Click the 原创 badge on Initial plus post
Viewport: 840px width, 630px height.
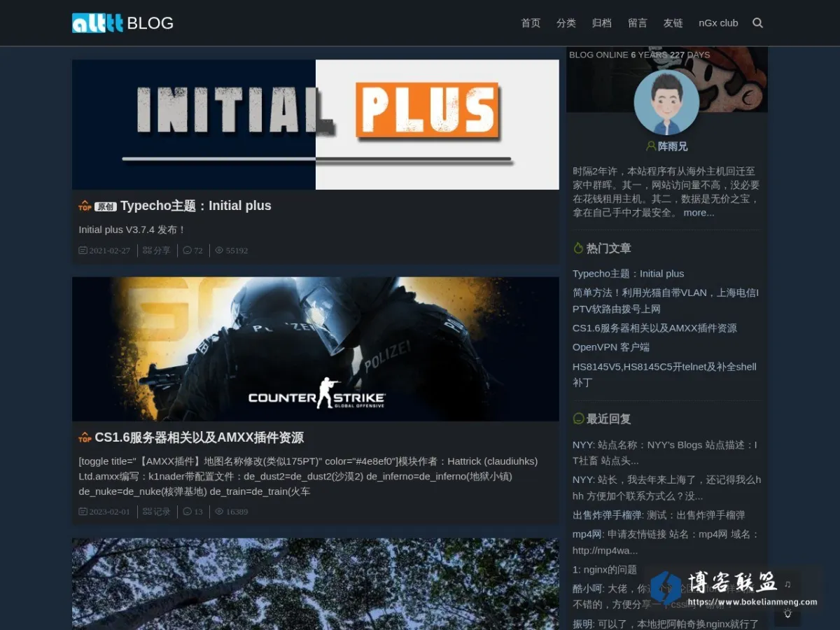coord(106,206)
